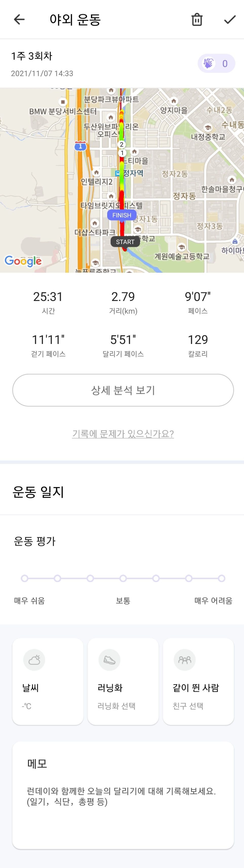Select '매우 어려움' rating point
Image resolution: width=244 pixels, height=868 pixels.
point(221,578)
